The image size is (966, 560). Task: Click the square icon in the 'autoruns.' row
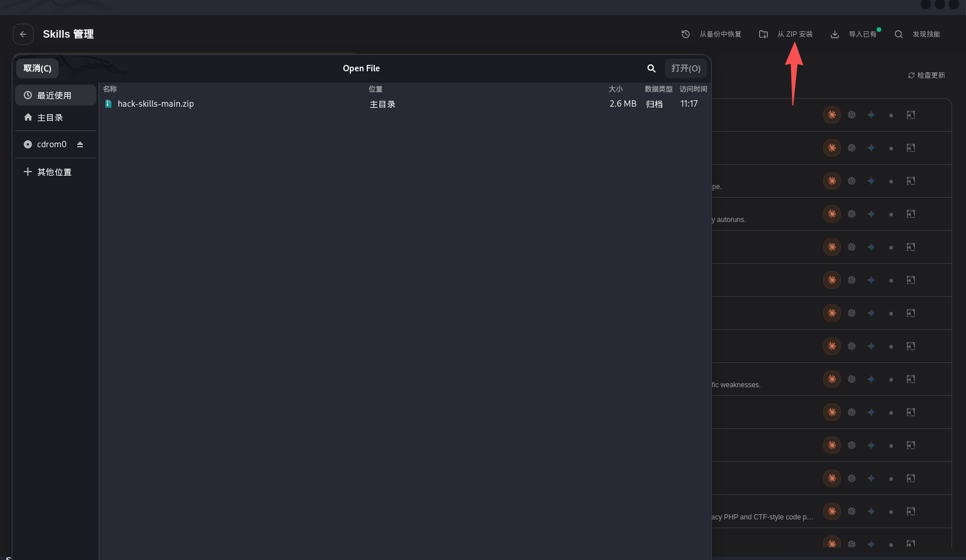pos(891,214)
